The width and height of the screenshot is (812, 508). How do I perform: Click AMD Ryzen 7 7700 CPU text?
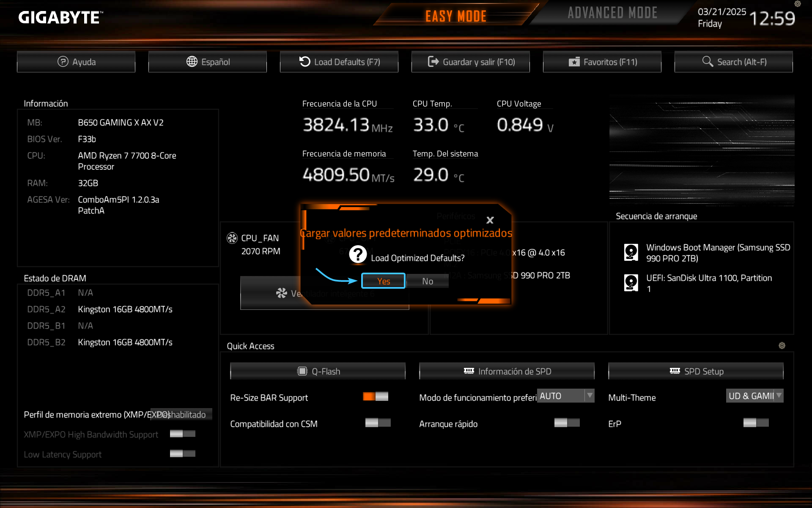pos(127,161)
